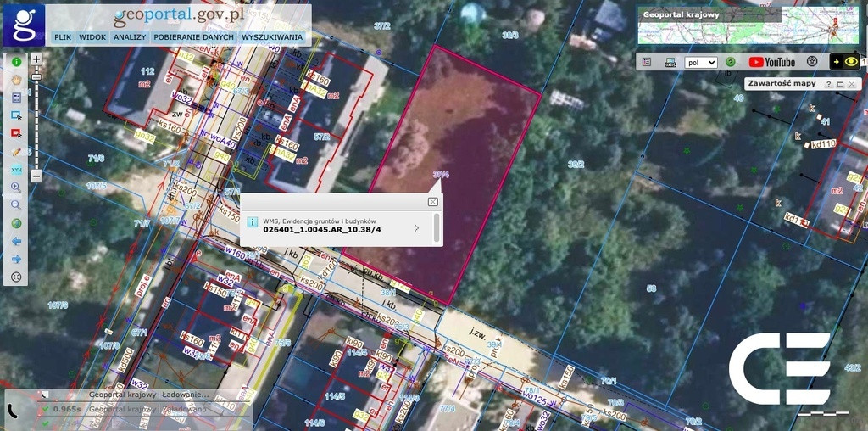This screenshot has width=868, height=431.
Task: Open the green help question mark
Action: (730, 62)
